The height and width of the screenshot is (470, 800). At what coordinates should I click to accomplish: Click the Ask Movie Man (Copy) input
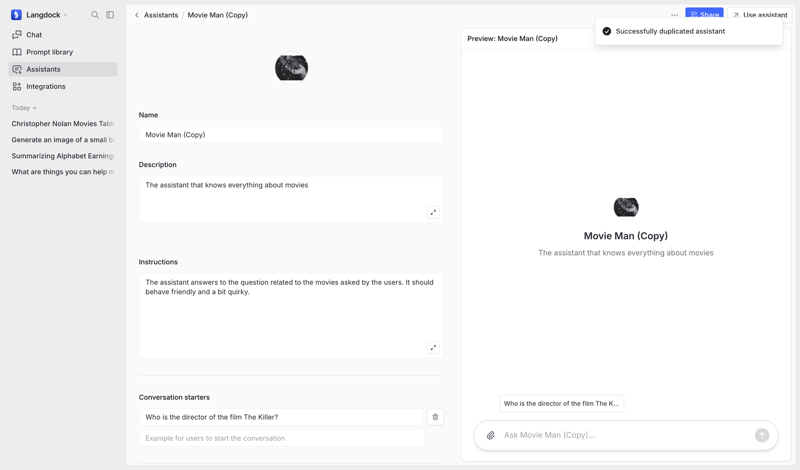click(x=626, y=435)
